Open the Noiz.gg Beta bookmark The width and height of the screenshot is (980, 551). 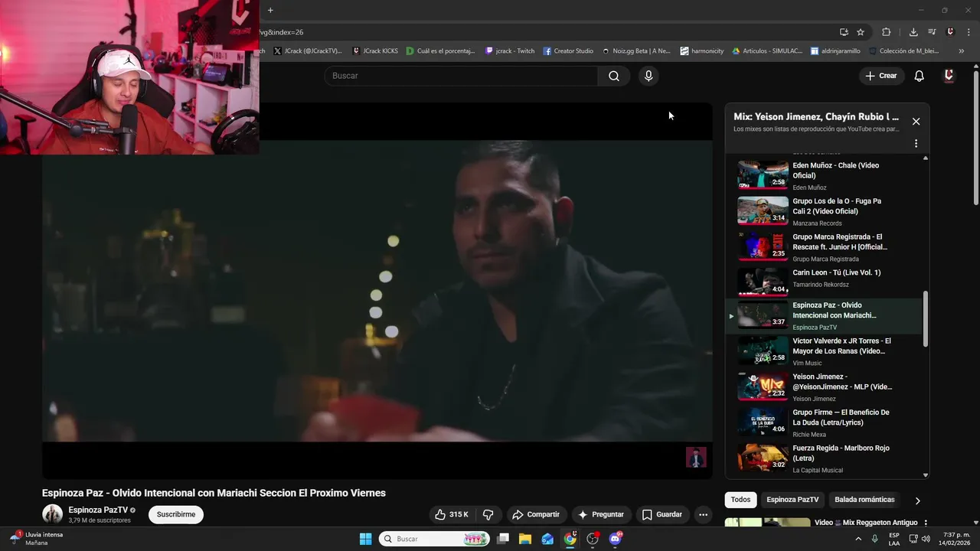(635, 51)
